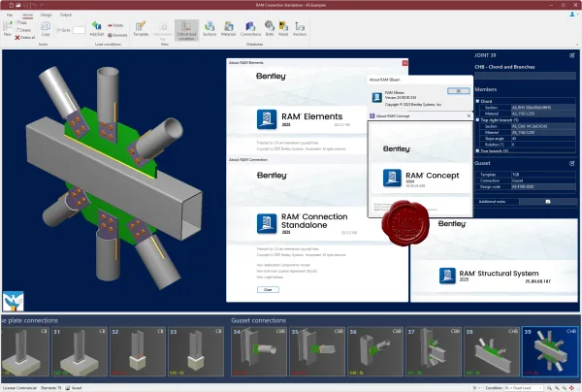Select joint 35 gusset thumbnail
This screenshot has height=392, width=582.
317,351
